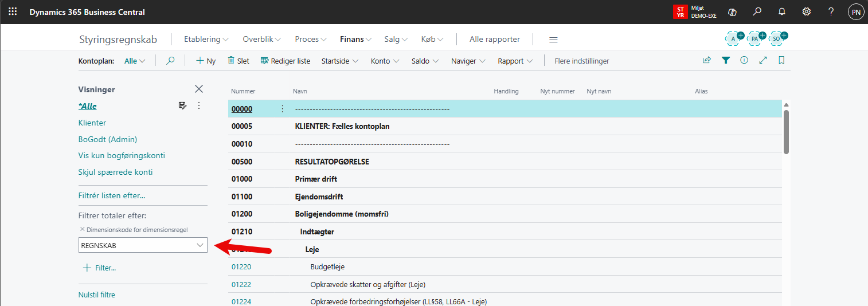
Task: Close the Visninger filter pane
Action: click(x=199, y=89)
